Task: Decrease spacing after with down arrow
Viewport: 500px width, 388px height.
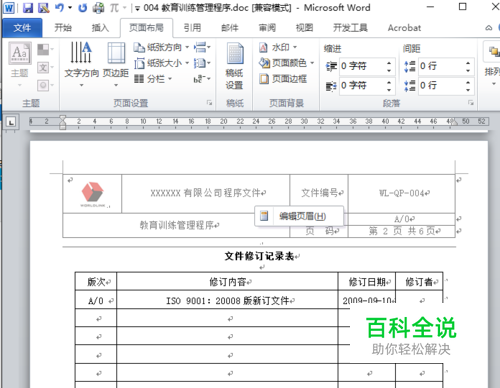Action: (x=468, y=90)
